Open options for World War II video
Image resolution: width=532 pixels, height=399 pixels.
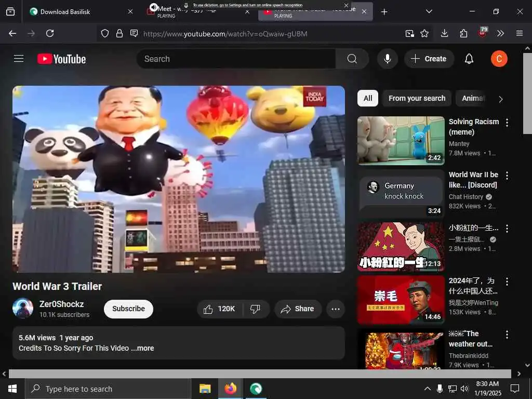[507, 176]
